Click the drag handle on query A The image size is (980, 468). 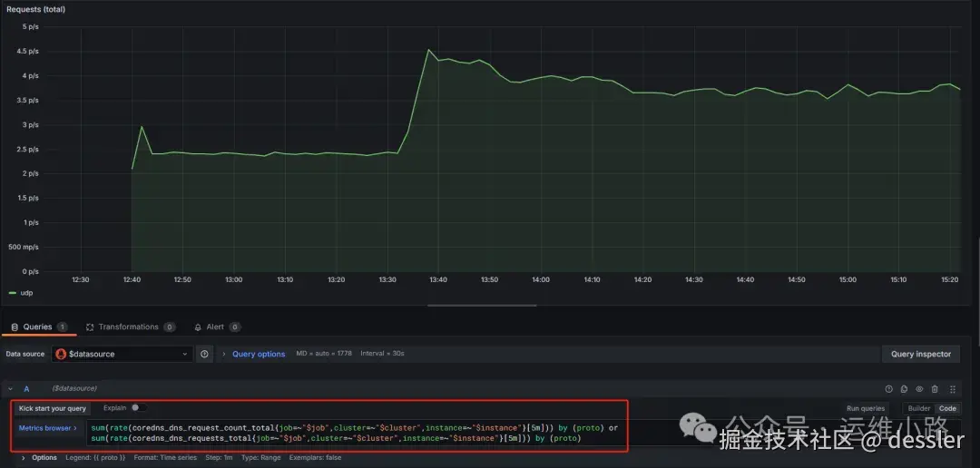953,389
